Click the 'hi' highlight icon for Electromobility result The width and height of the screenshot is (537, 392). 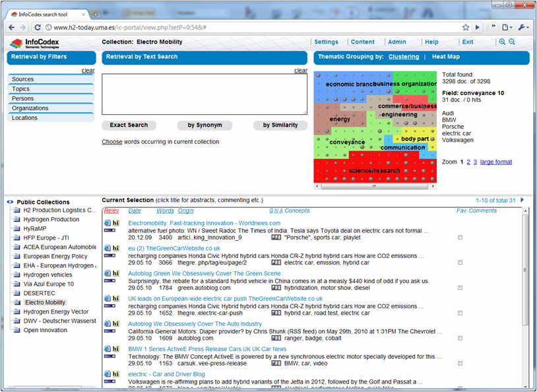(x=115, y=223)
